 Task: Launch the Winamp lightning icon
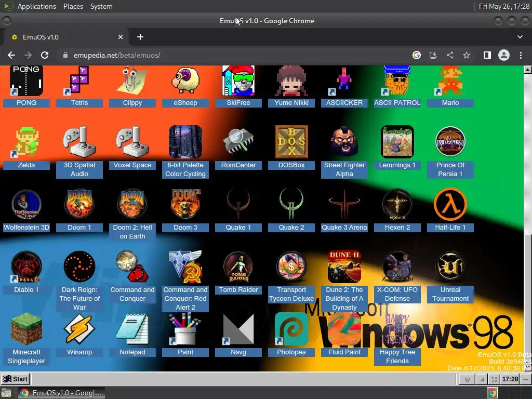tap(79, 329)
